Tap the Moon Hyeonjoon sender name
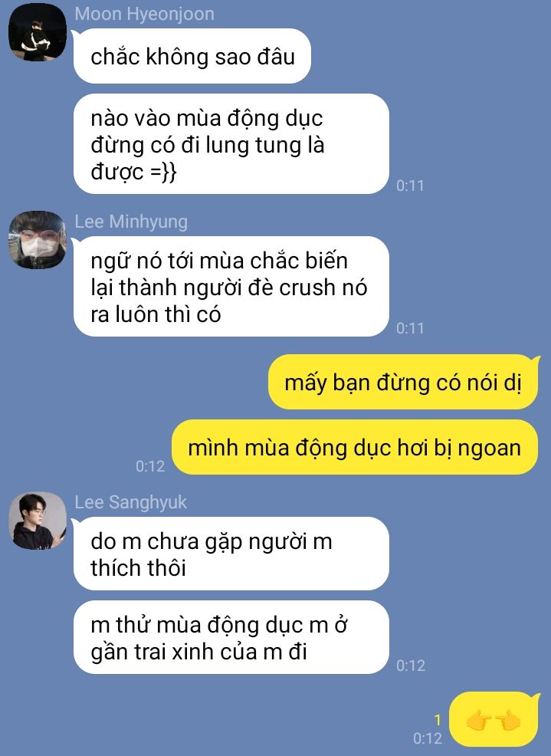 (144, 14)
